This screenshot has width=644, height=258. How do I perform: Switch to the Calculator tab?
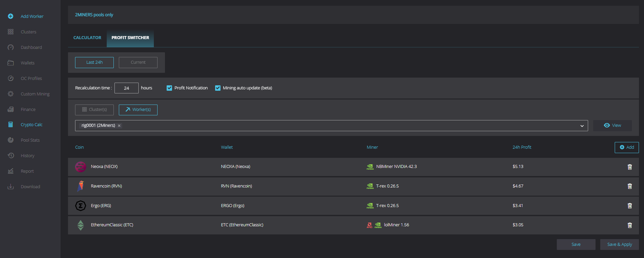pyautogui.click(x=87, y=38)
